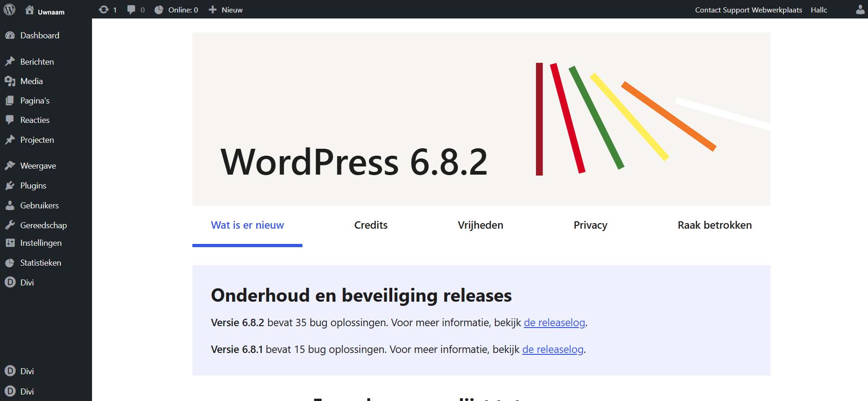Click the Reacties comment icon
The image size is (868, 401).
coord(10,120)
